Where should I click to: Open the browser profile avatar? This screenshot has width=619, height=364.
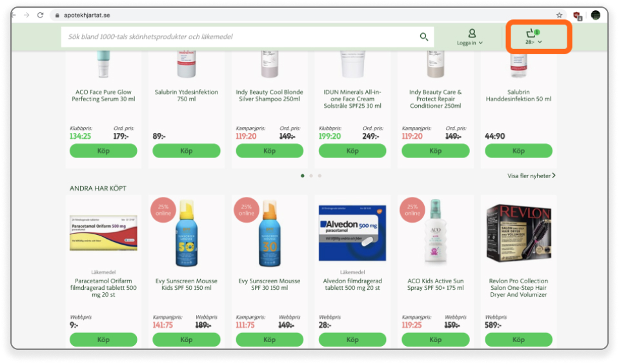595,15
